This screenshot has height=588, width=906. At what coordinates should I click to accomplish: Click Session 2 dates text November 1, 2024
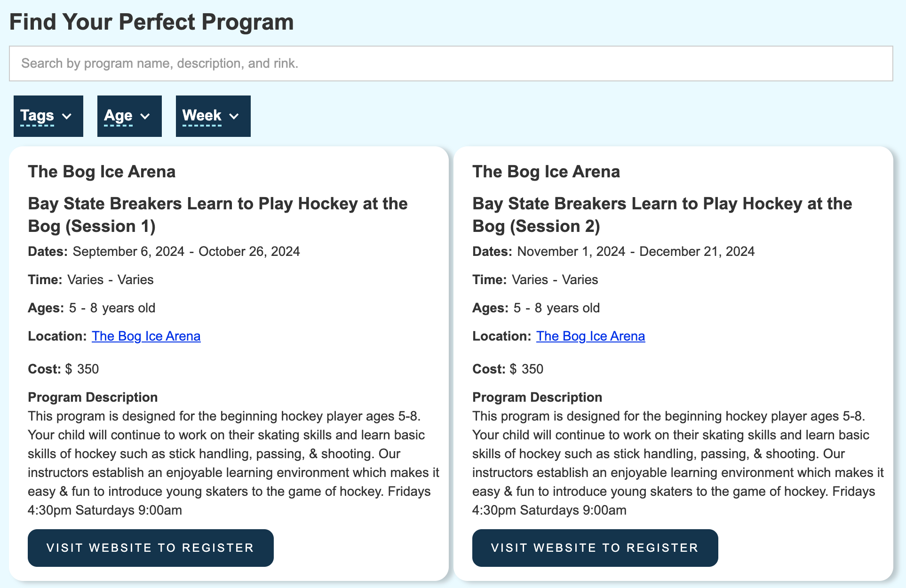pyautogui.click(x=571, y=251)
